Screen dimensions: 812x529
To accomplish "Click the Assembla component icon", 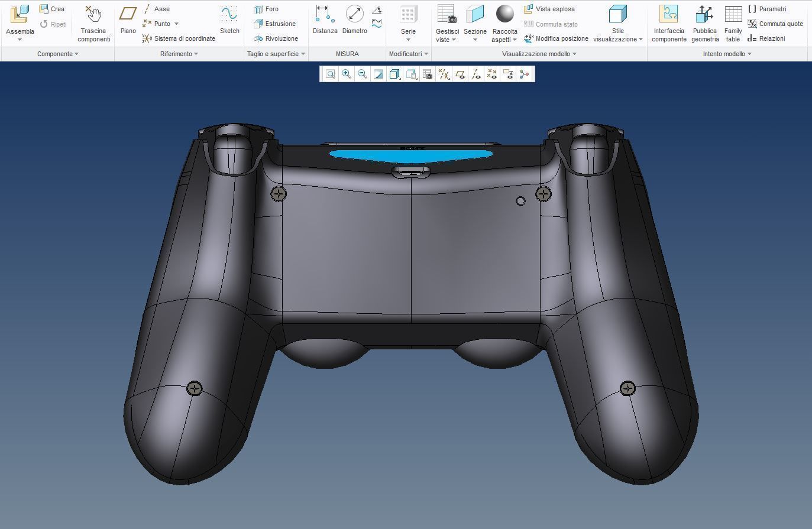I will click(20, 15).
